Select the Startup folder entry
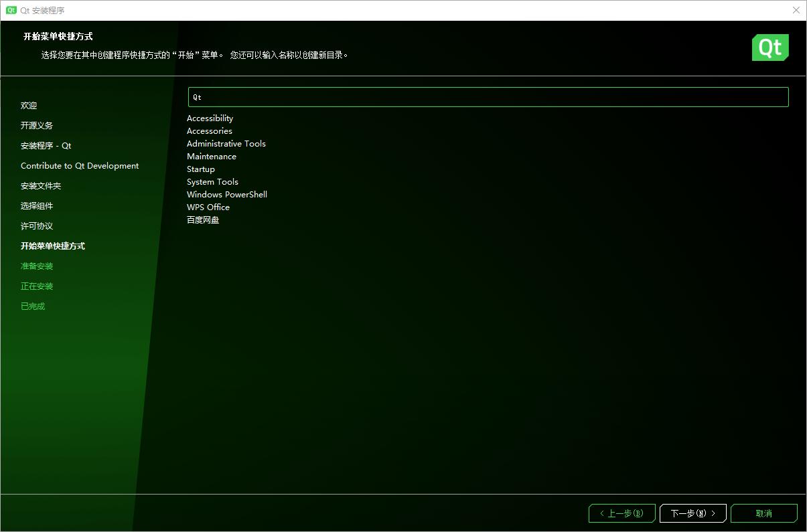This screenshot has width=807, height=532. click(x=200, y=169)
